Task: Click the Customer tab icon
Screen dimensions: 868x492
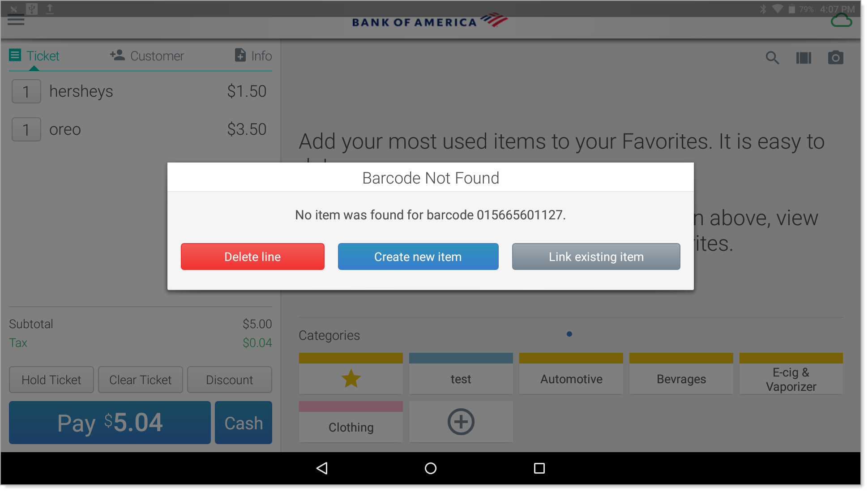Action: 116,56
